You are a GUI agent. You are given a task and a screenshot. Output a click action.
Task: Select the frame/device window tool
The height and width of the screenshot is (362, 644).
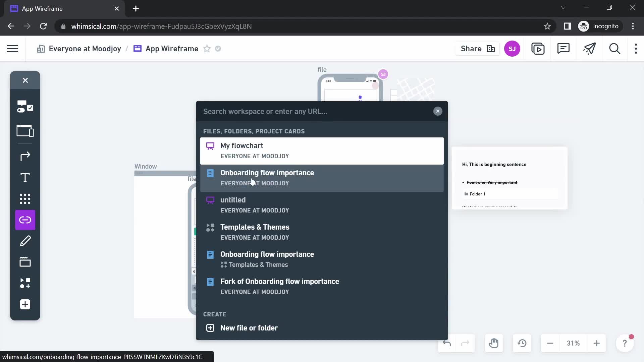(x=25, y=131)
